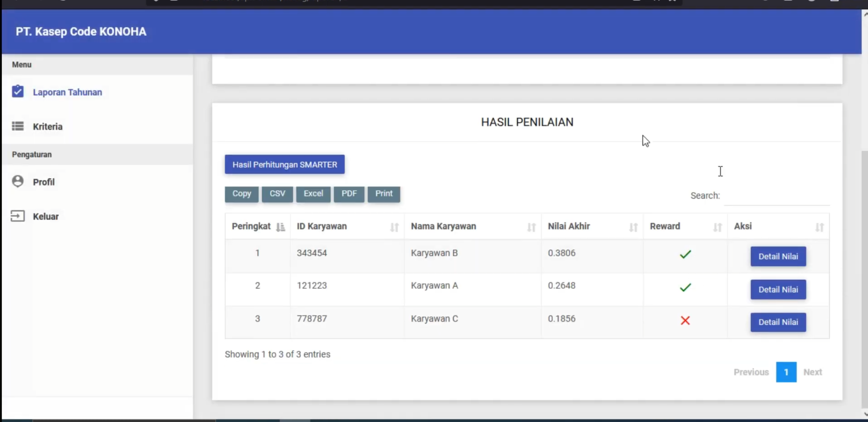868x422 pixels.
Task: Print the results table
Action: pyautogui.click(x=384, y=194)
